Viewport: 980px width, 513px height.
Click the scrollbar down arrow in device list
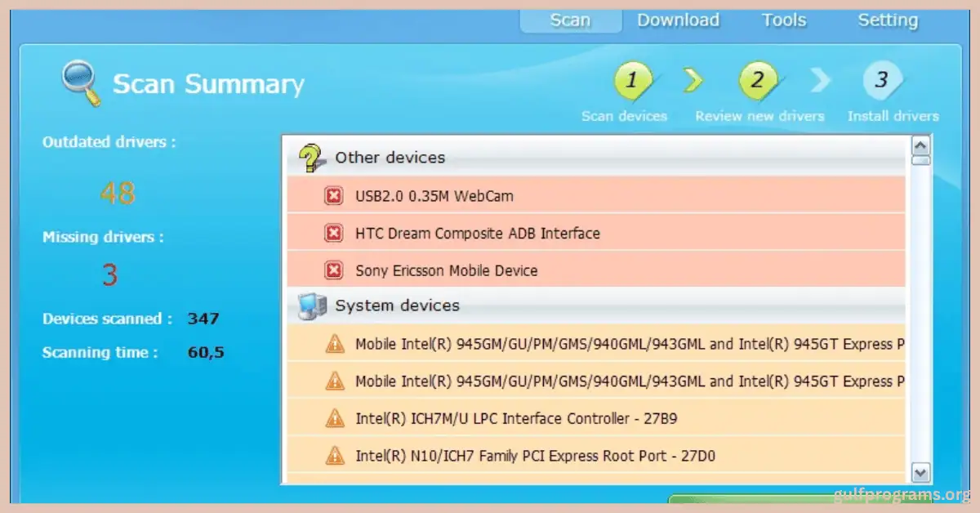tap(921, 472)
